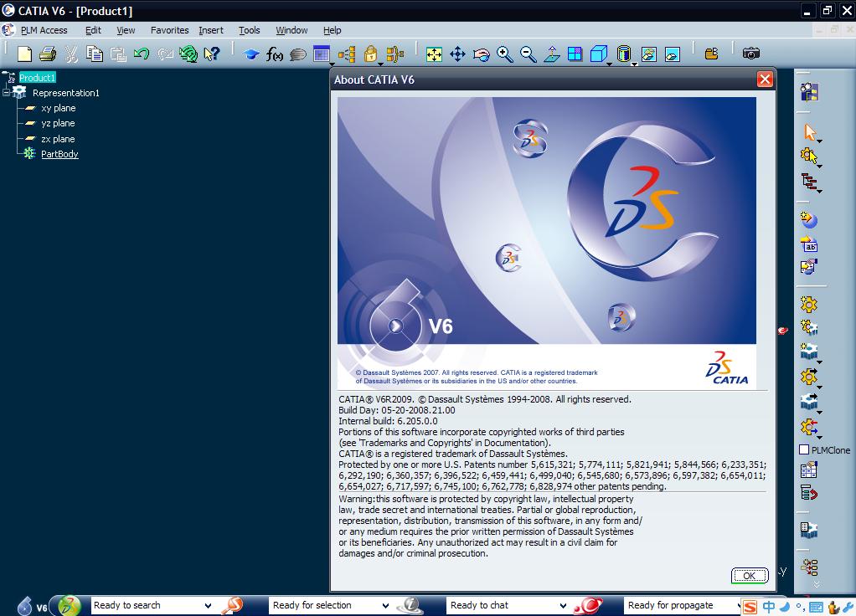Select the yz plane tree item
This screenshot has width=856, height=616.
coord(58,123)
